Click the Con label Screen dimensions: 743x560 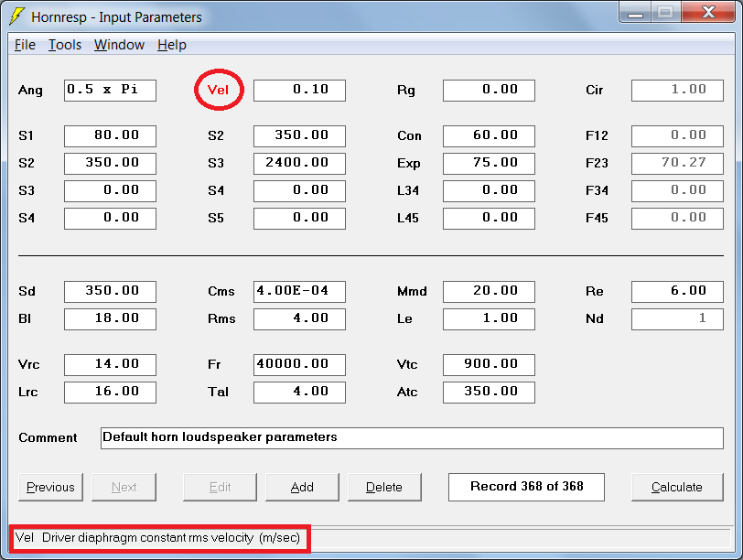(x=409, y=136)
